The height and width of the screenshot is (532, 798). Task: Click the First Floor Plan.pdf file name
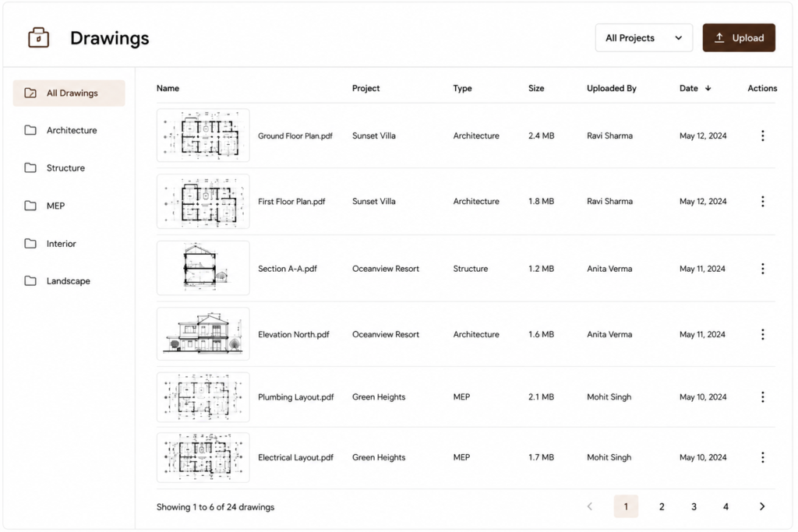pos(291,202)
